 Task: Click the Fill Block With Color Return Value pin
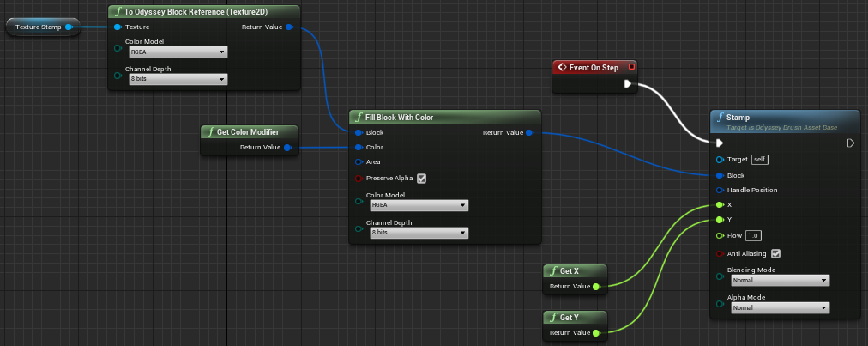tap(529, 133)
